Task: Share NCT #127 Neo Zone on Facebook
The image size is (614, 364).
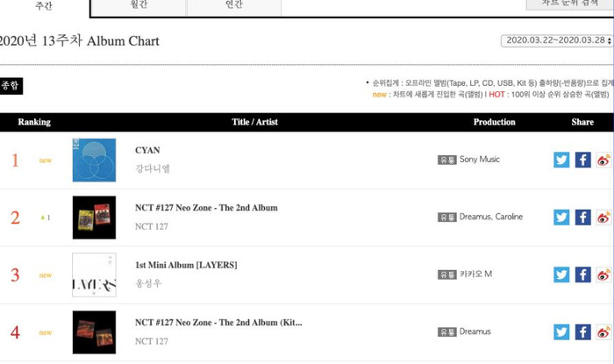Action: pyautogui.click(x=582, y=218)
